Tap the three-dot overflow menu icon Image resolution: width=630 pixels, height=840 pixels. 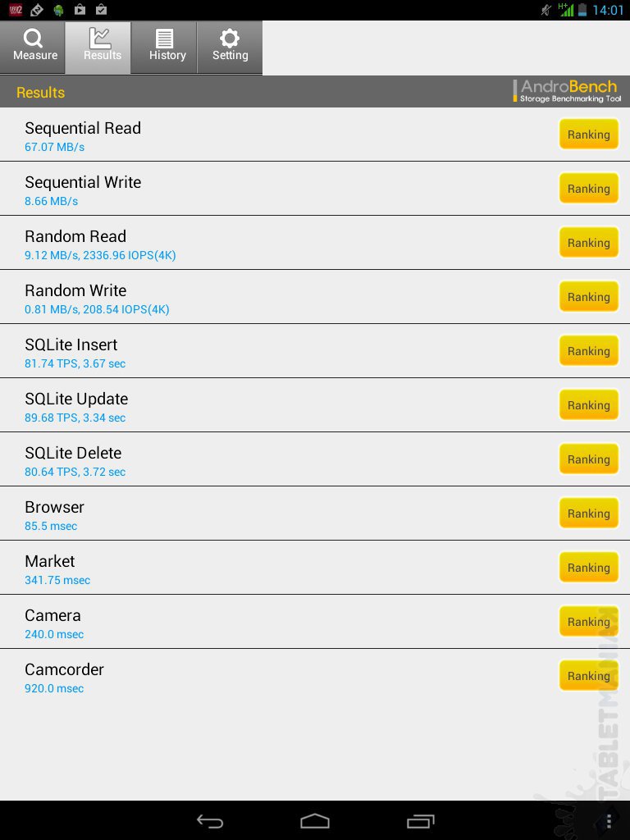click(608, 821)
